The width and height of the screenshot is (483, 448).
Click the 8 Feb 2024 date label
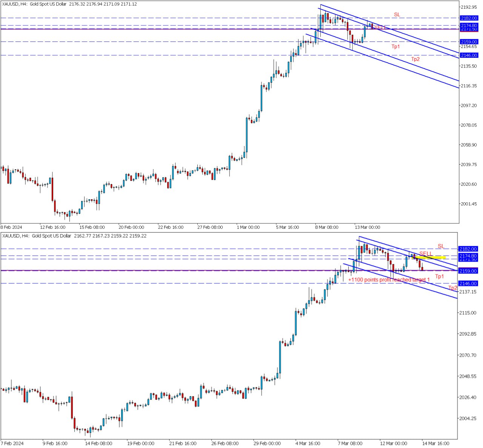12,227
